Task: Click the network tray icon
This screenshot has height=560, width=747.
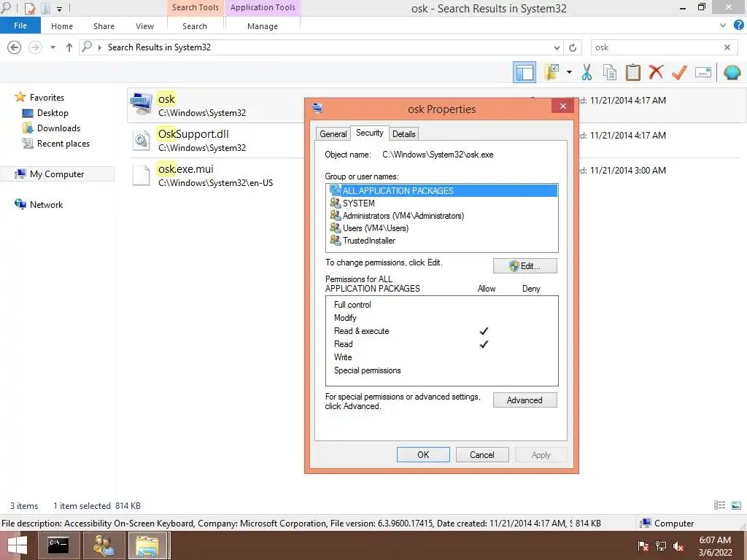Action: tap(661, 546)
